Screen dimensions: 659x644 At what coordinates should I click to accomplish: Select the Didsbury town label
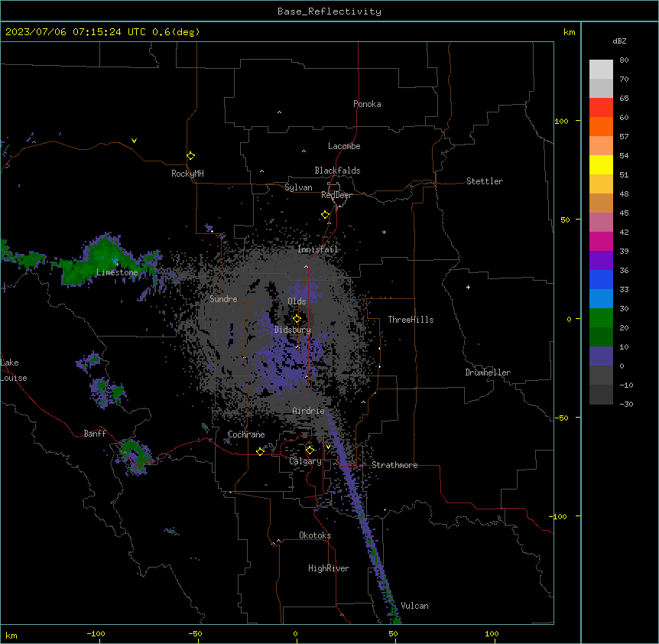coord(293,330)
